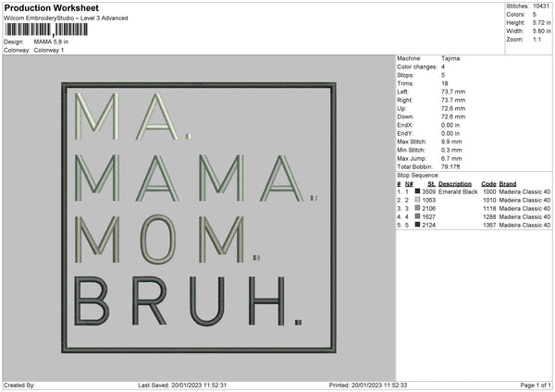Click the dark swatch for thread 2124
Screen dimensions: 555x392
click(417, 225)
